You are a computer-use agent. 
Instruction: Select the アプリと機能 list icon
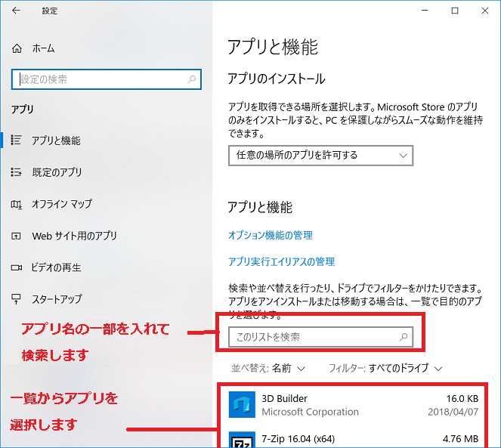point(17,140)
